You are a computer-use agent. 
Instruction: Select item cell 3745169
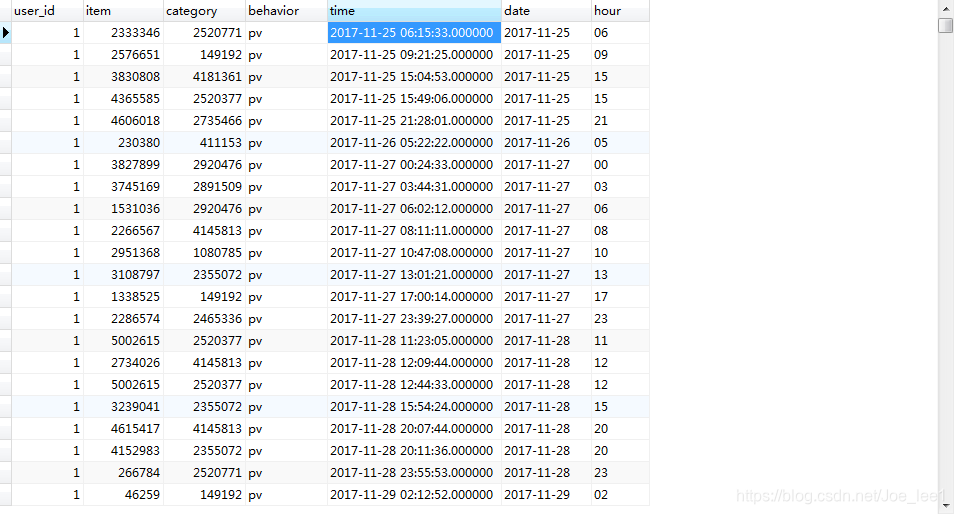point(124,187)
